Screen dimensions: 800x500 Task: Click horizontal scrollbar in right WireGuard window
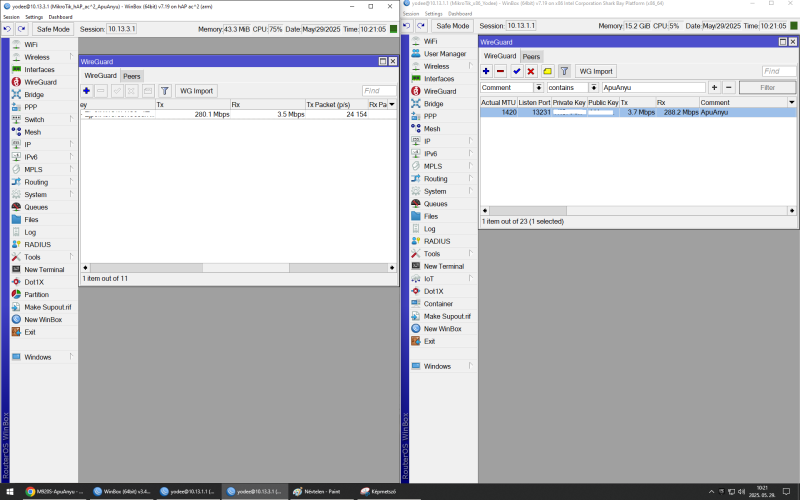pos(638,210)
